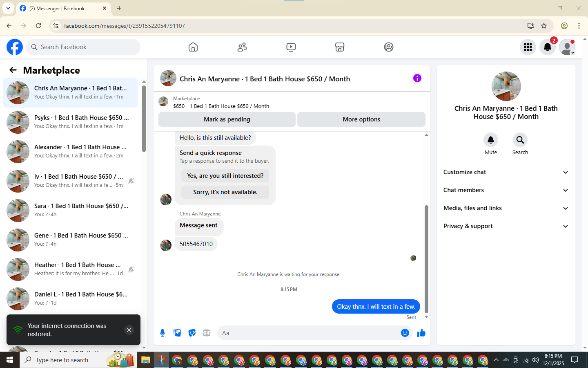Image resolution: width=588 pixels, height=368 pixels.
Task: Open the account profile avatar menu
Action: pos(567,47)
